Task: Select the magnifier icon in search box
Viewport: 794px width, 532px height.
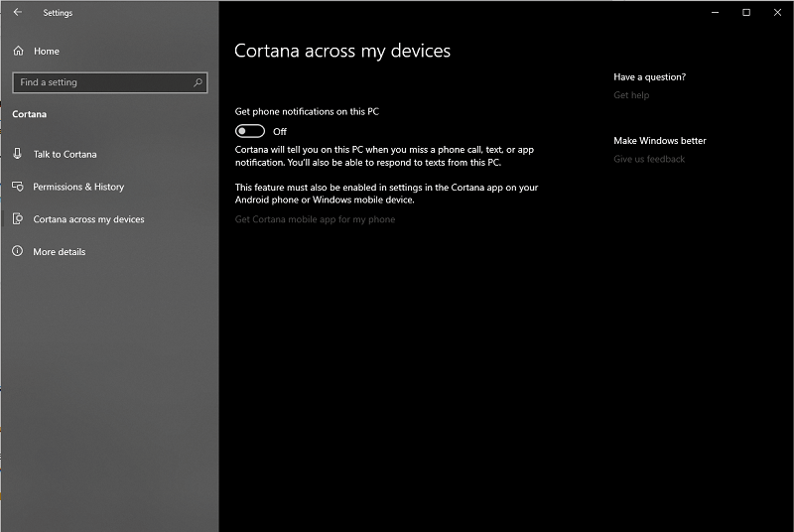Action: point(198,82)
